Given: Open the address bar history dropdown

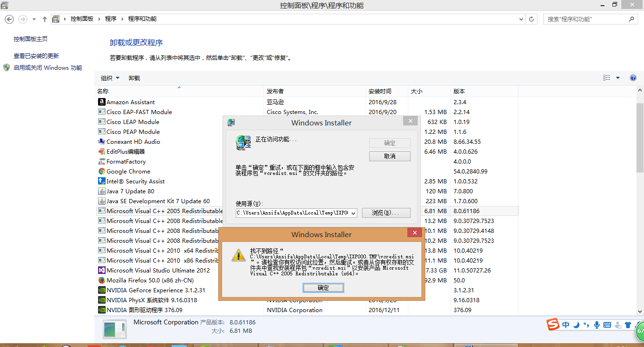Looking at the screenshot, I should [x=521, y=19].
